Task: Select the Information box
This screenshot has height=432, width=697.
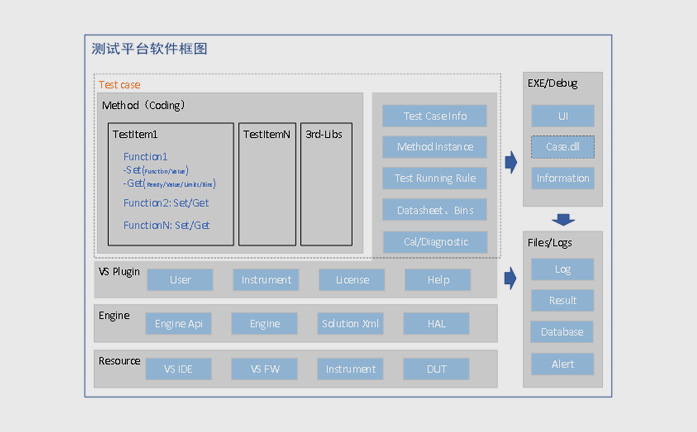Action: pos(563,178)
